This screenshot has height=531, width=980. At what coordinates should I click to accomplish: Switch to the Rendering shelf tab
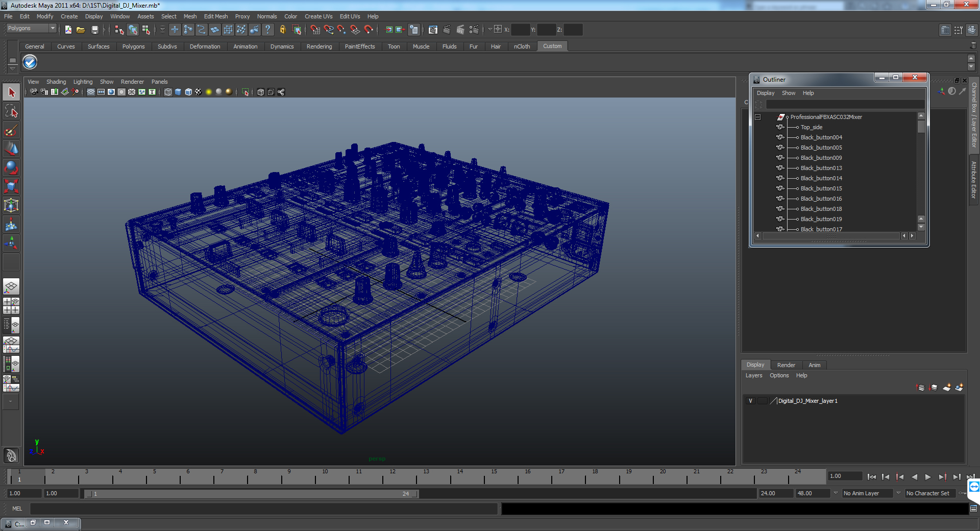click(319, 46)
